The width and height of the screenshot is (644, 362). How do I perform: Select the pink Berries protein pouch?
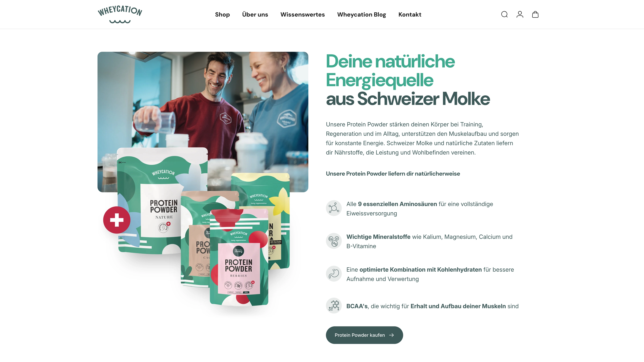pos(239,257)
